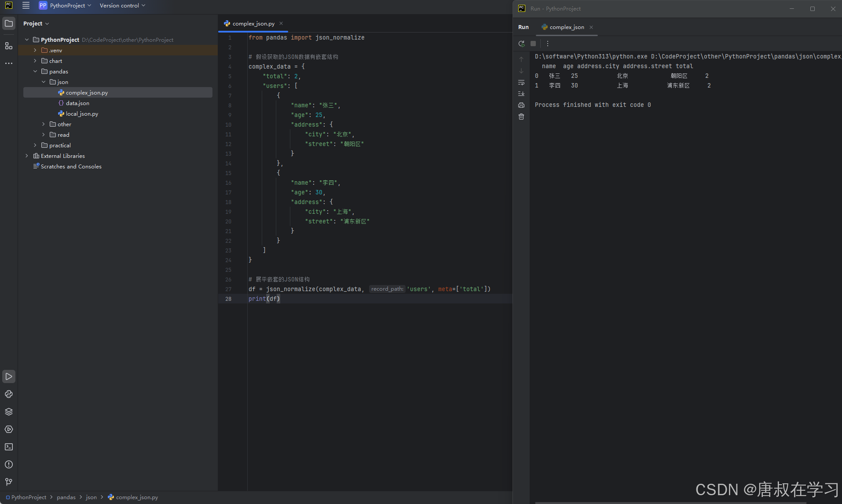842x504 pixels.
Task: Open the Python Packages layers icon
Action: [x=9, y=412]
